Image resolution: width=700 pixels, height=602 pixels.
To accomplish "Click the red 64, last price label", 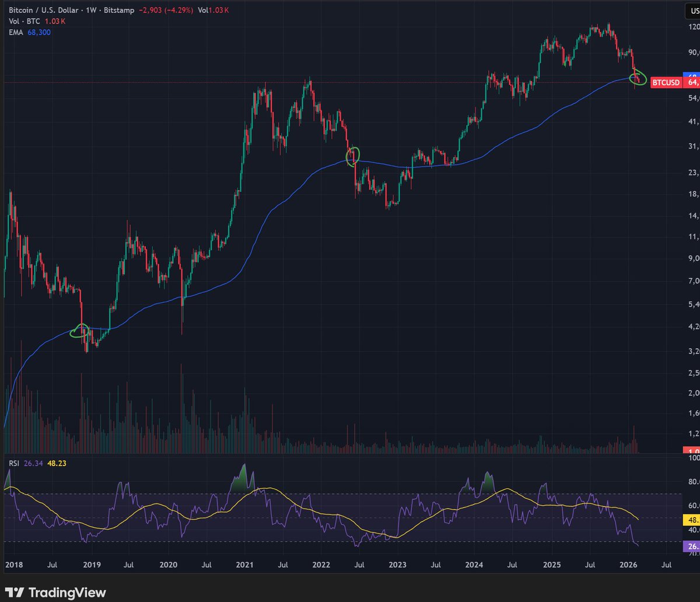I will coord(692,83).
